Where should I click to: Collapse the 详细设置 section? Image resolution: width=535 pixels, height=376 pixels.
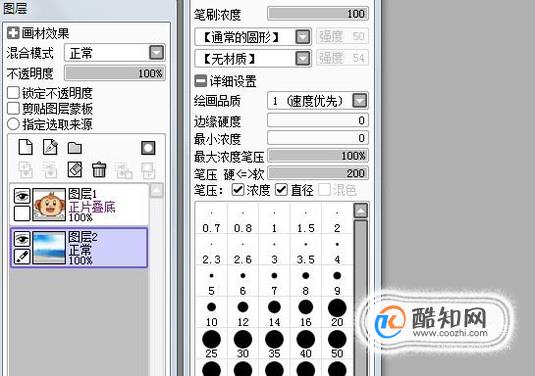coord(200,81)
